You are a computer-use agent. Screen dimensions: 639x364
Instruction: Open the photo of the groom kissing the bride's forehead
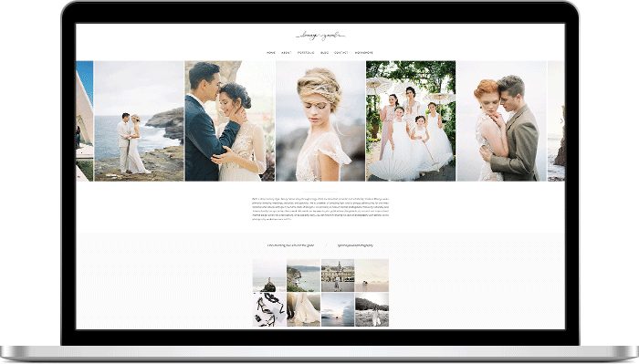[230, 121]
